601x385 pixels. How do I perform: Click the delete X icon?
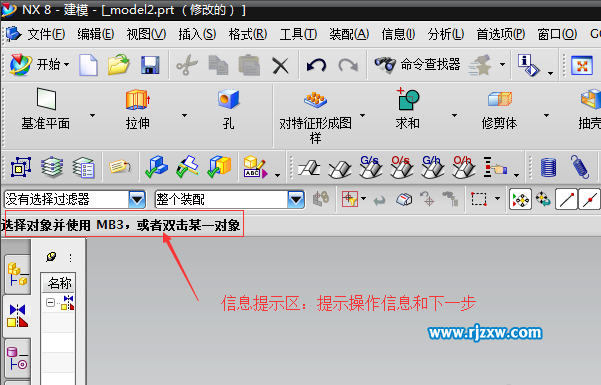coord(281,65)
